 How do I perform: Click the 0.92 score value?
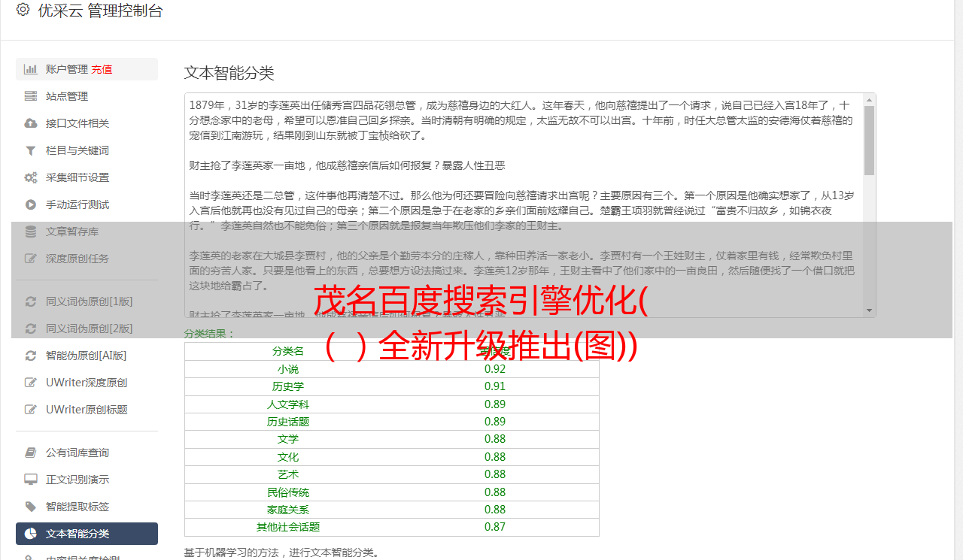click(x=495, y=369)
